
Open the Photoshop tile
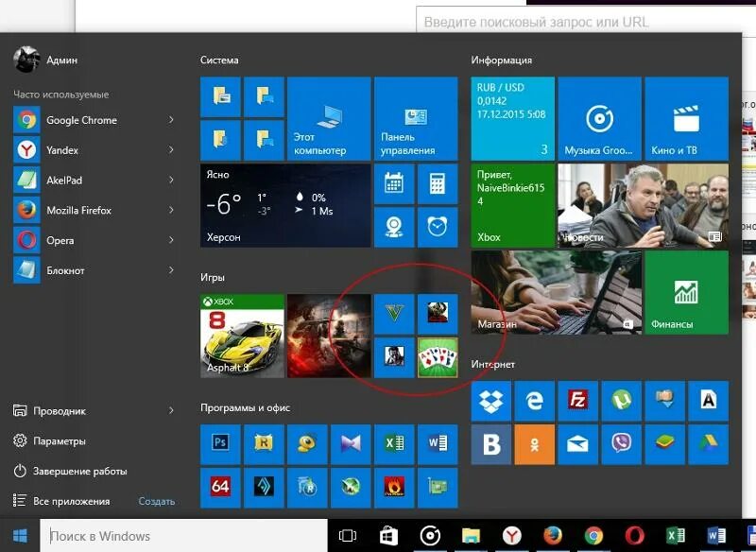220,444
